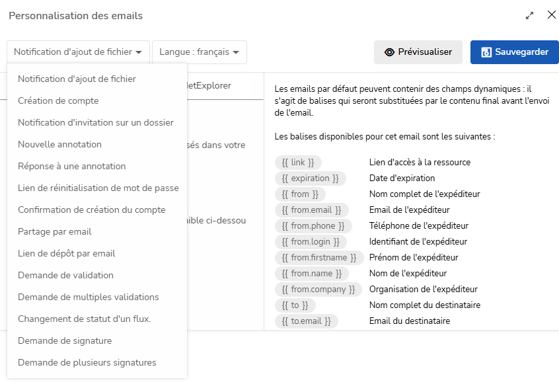Click the Sauvegarder button with the disk icon
The height and width of the screenshot is (392, 559).
click(x=514, y=52)
